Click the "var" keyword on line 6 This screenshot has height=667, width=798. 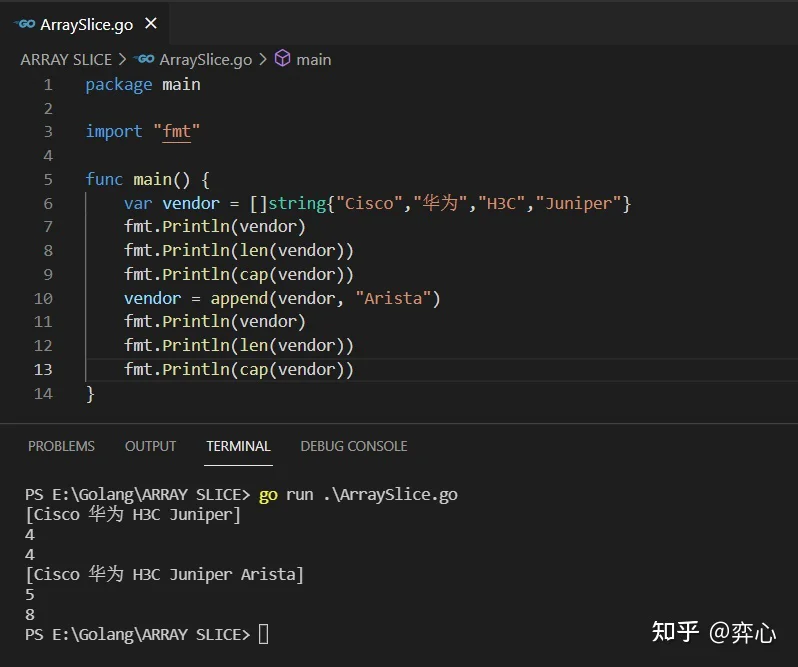pos(138,204)
